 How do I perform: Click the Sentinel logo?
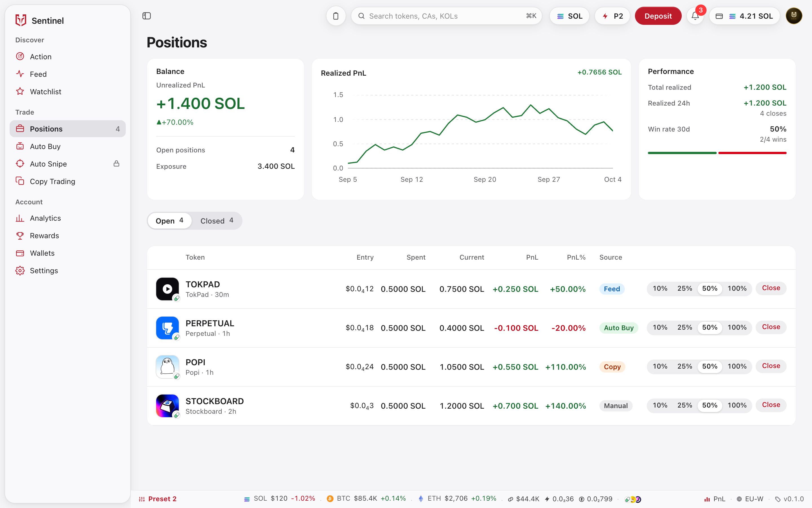point(21,21)
